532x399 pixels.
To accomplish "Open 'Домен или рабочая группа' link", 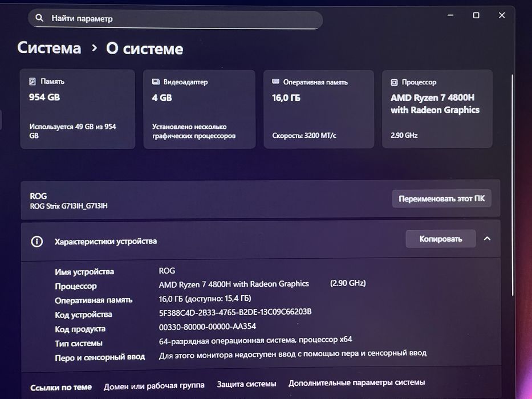I will pos(154,386).
